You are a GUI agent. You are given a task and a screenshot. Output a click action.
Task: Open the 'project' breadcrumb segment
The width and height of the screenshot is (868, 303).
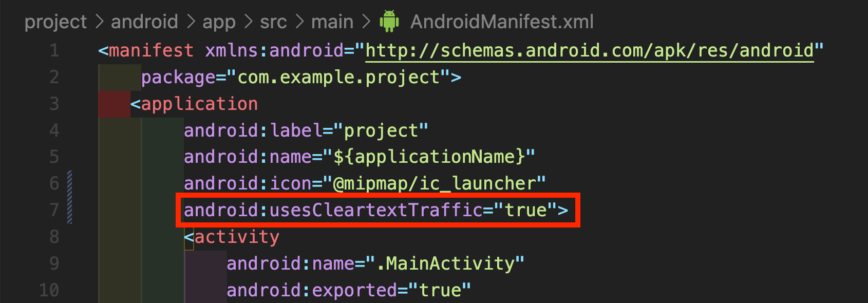[55, 22]
